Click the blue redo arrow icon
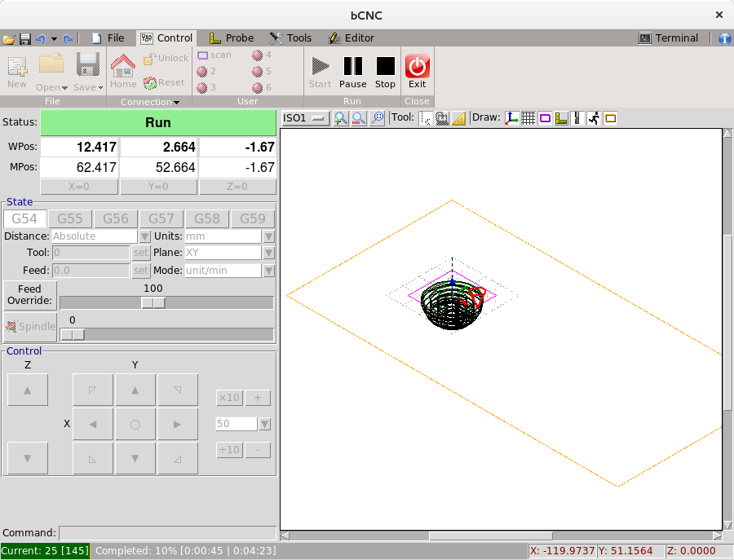This screenshot has width=734, height=560. click(x=68, y=39)
